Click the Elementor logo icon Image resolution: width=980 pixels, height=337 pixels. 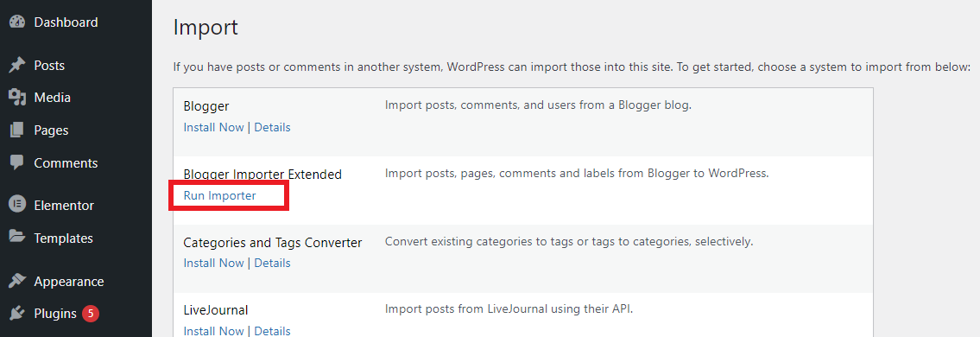[x=17, y=205]
